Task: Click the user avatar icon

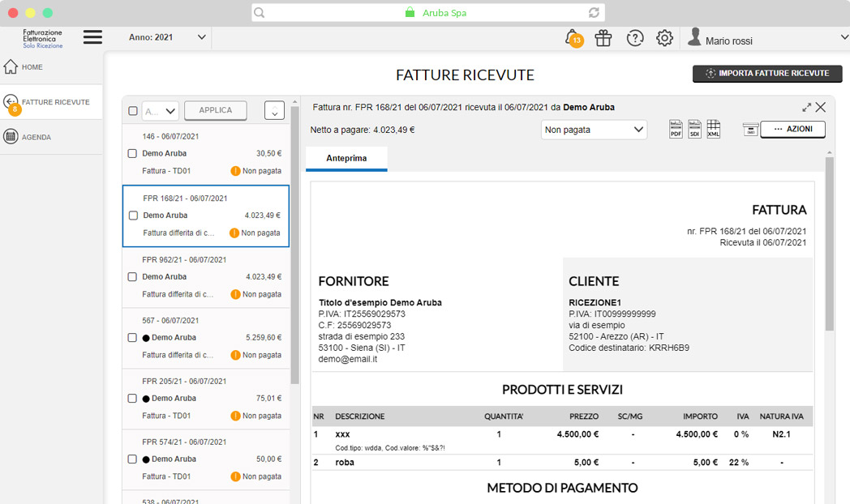Action: pyautogui.click(x=694, y=36)
